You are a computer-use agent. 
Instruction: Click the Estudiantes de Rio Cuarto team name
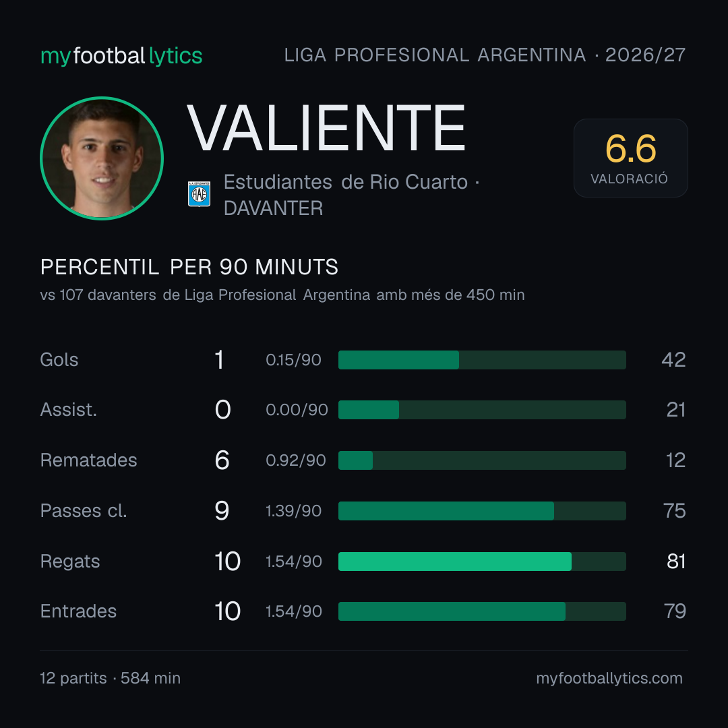(x=345, y=182)
